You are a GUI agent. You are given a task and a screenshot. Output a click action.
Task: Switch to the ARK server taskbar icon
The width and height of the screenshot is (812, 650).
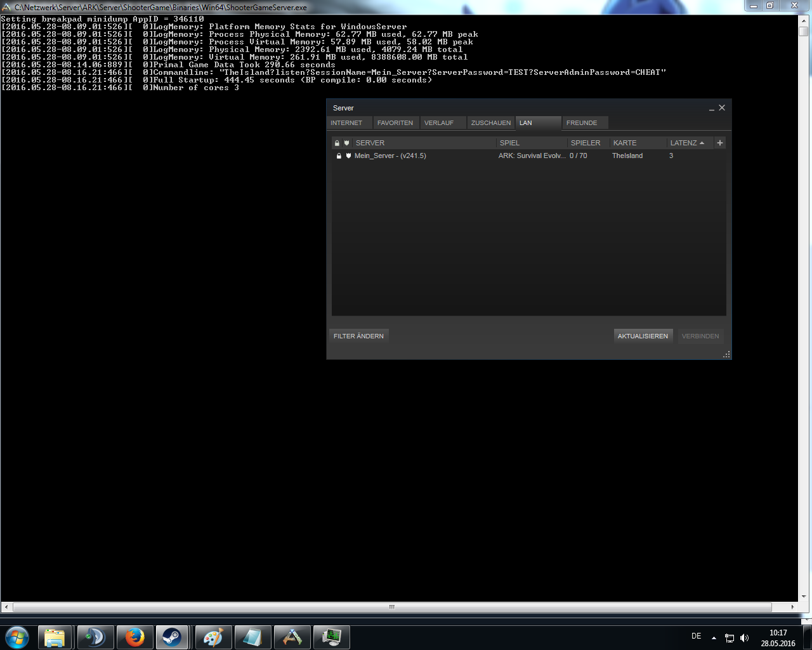pos(292,637)
